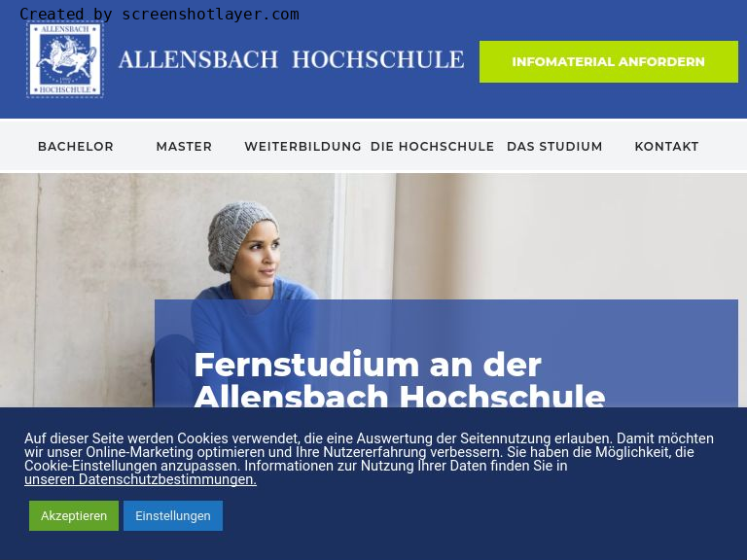
Task: Accept cookies with Akzeptieren button
Action: click(74, 515)
